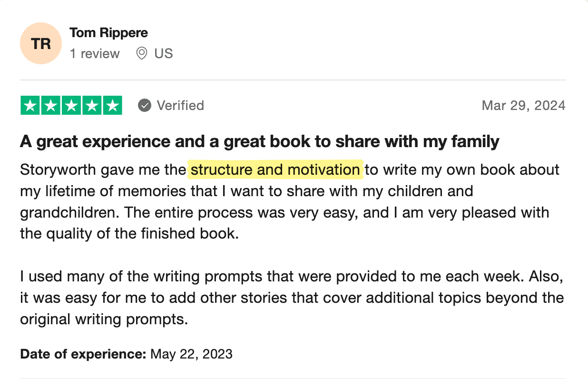This screenshot has height=379, width=588.
Task: Select the first green rating star
Action: coord(30,106)
